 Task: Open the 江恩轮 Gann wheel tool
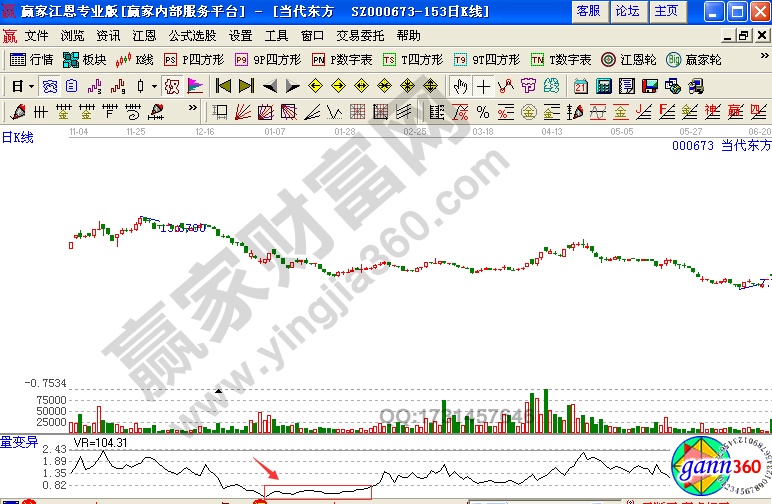pyautogui.click(x=631, y=60)
